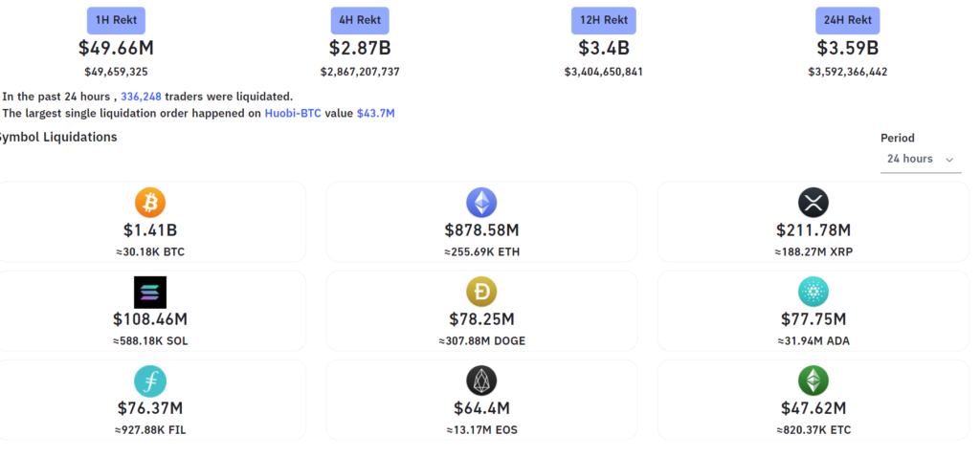Click the Solana logo icon
The height and width of the screenshot is (457, 980).
coord(150,292)
